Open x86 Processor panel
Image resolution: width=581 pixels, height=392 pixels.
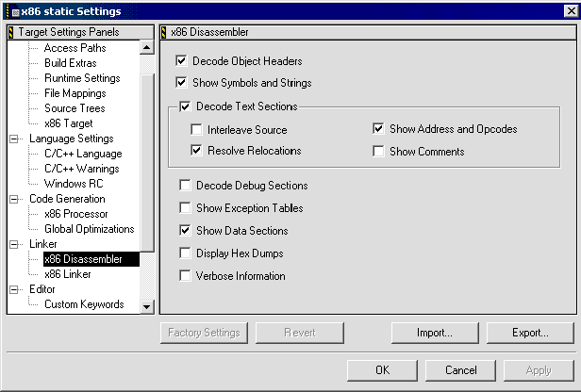pyautogui.click(x=76, y=214)
